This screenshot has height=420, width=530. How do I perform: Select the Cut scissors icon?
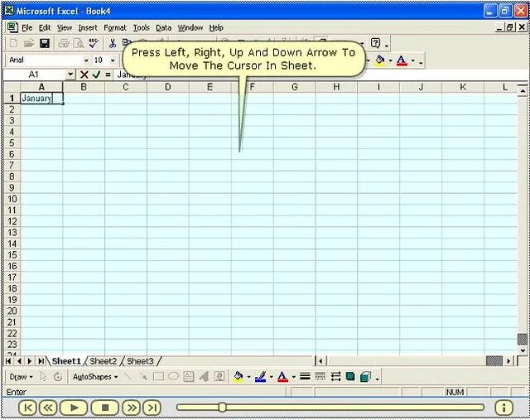[x=113, y=43]
